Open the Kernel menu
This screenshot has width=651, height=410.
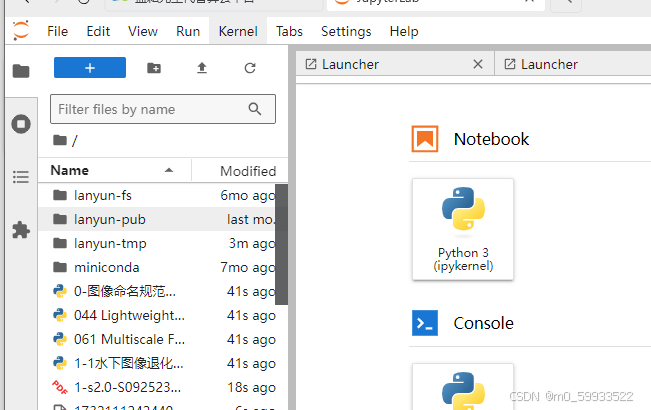238,32
